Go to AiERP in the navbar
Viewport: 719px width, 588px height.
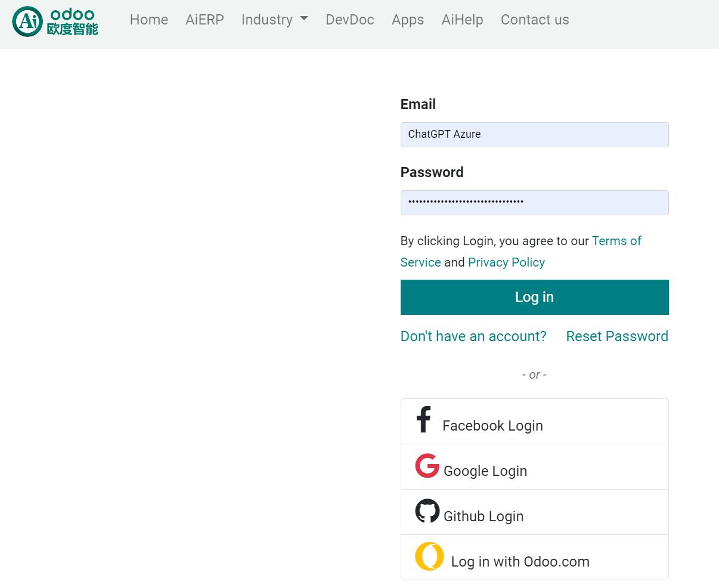point(204,20)
